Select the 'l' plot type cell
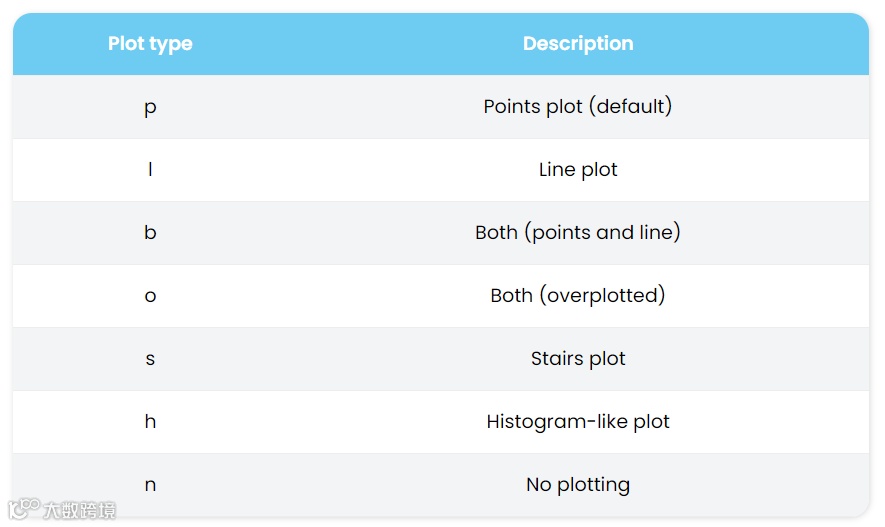 coord(150,170)
